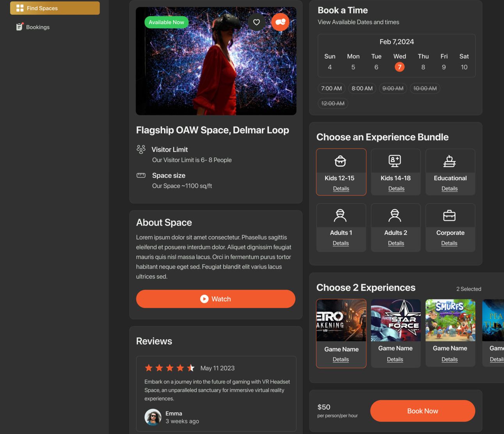Click the review star rating
The height and width of the screenshot is (434, 504).
tap(169, 368)
